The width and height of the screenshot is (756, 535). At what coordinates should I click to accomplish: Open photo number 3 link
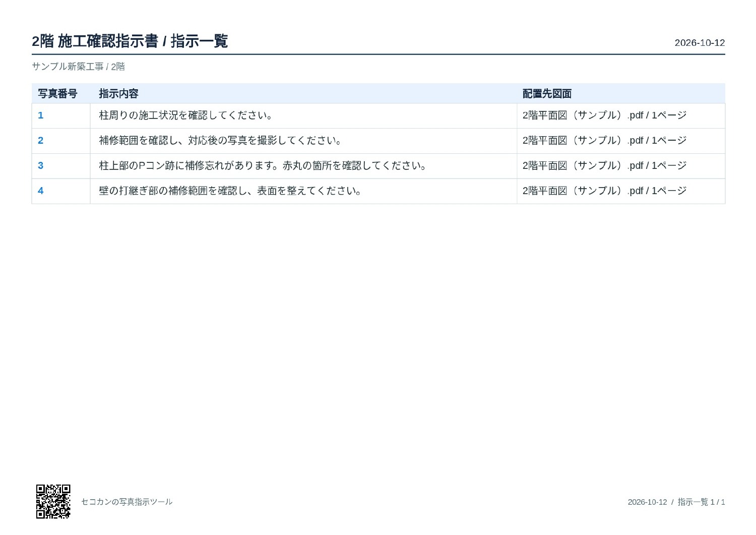click(41, 166)
